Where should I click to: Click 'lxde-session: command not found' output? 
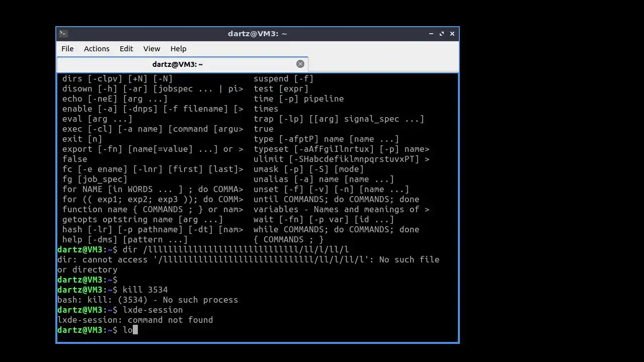click(135, 320)
